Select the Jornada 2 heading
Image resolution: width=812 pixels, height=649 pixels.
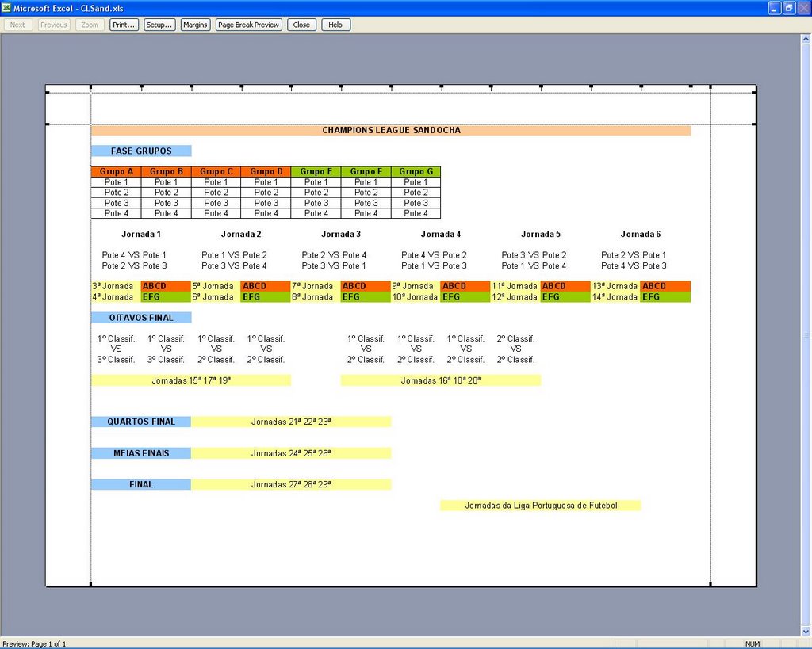pos(241,234)
